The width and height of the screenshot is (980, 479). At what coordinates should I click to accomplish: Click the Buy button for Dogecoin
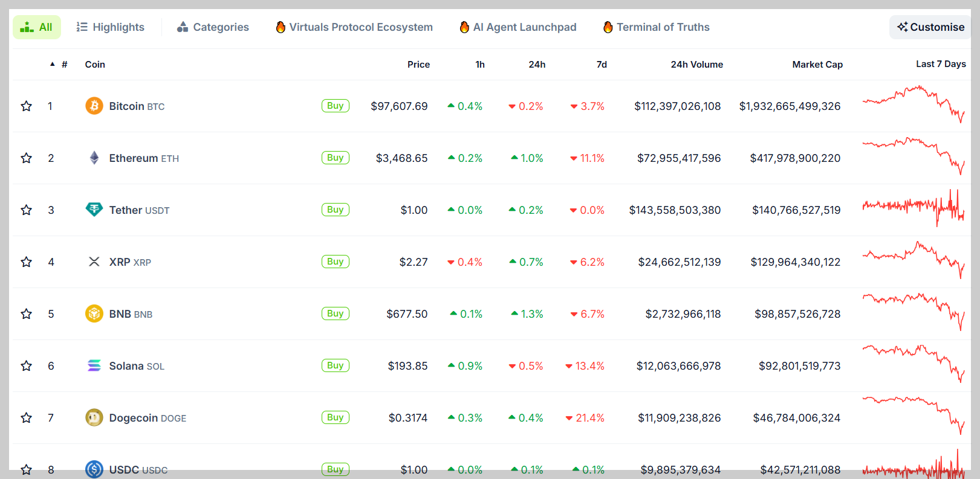tap(336, 417)
